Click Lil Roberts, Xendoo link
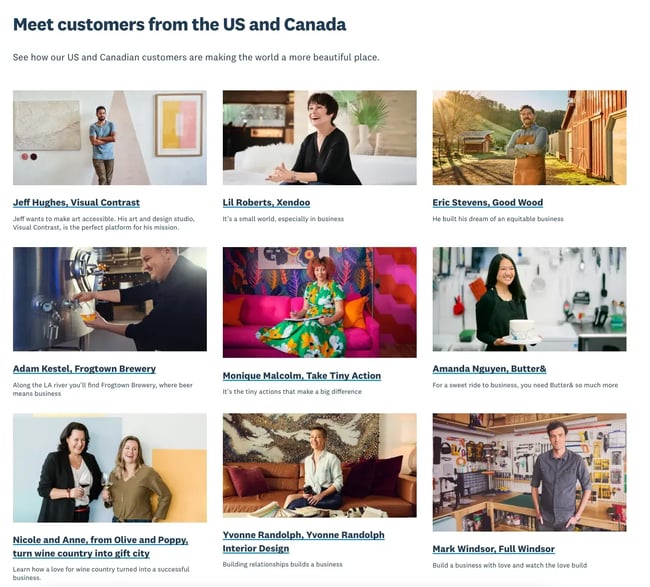 266,202
